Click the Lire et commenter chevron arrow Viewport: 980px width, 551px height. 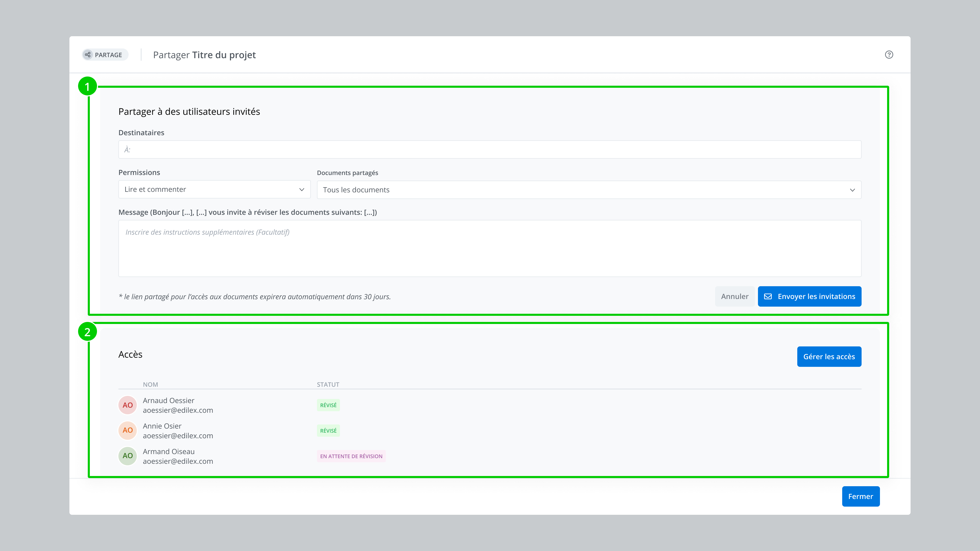click(x=301, y=189)
